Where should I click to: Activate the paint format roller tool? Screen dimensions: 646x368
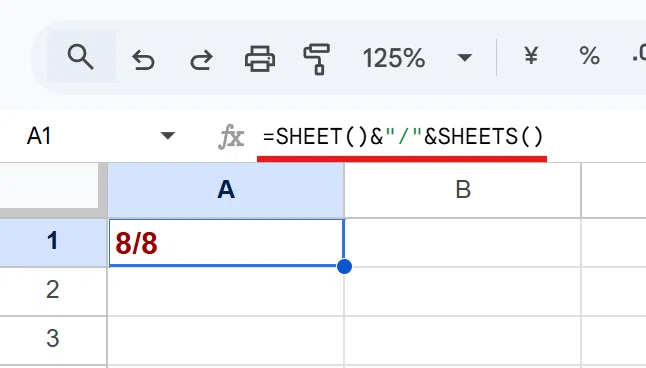(317, 59)
